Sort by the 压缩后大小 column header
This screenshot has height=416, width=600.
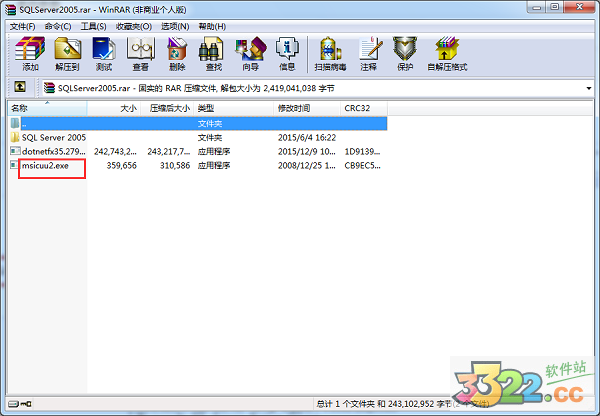click(167, 108)
